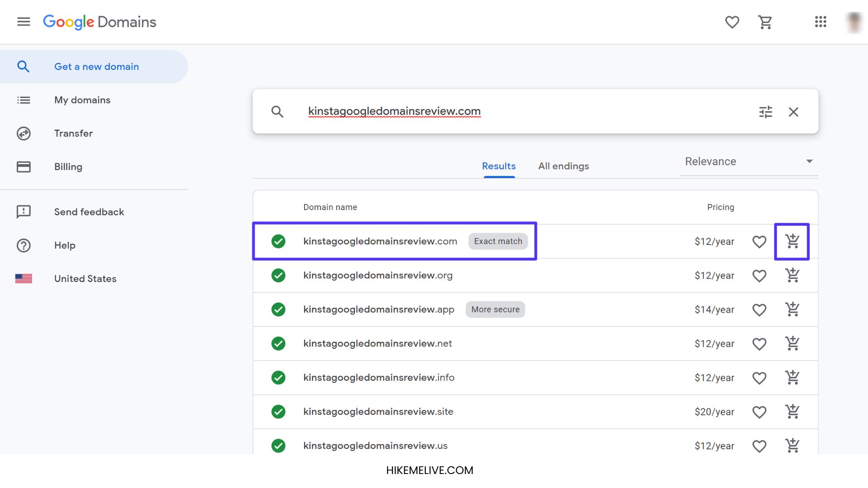Open My domains section

click(82, 99)
